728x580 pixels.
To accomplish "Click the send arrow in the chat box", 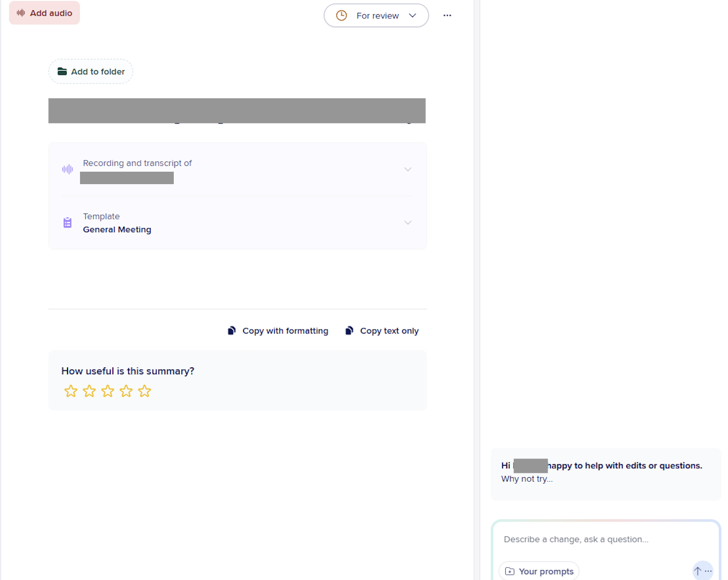I will (x=697, y=571).
